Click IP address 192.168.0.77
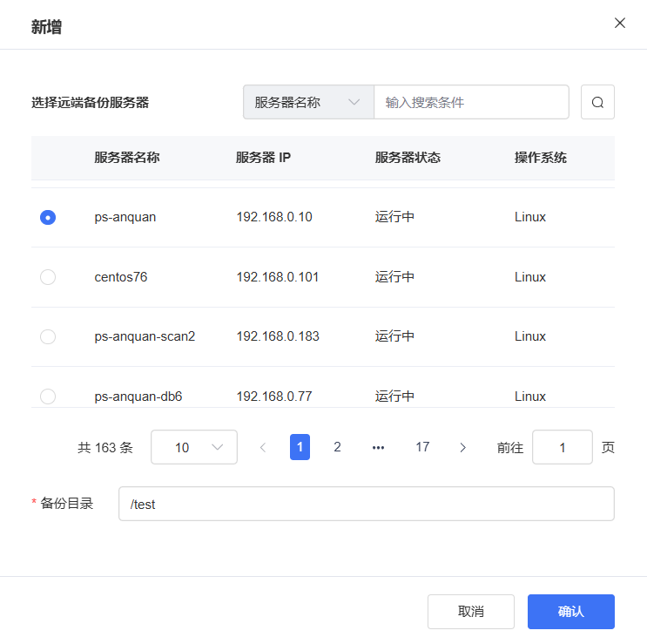The image size is (647, 644). [274, 397]
